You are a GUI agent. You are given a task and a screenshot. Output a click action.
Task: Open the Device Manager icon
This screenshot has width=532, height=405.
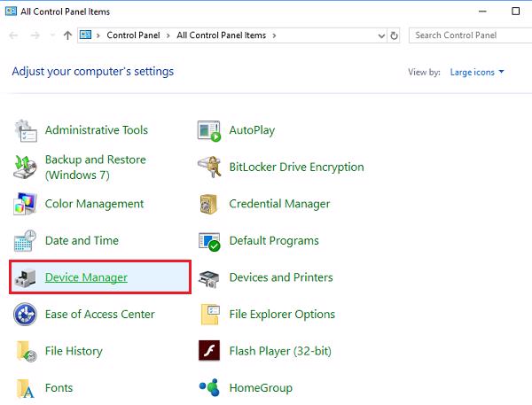[x=25, y=277]
